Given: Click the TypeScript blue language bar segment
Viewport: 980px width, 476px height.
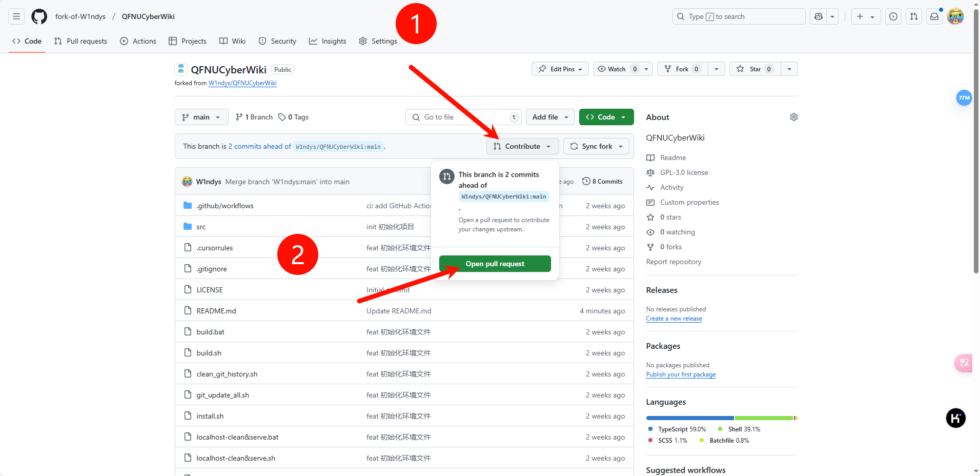Looking at the screenshot, I should 690,418.
